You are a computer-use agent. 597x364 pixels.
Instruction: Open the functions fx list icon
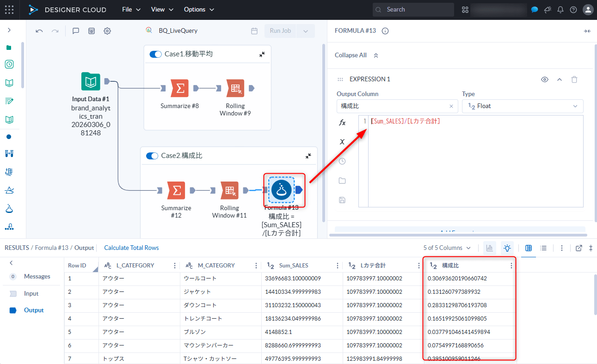pyautogui.click(x=342, y=123)
